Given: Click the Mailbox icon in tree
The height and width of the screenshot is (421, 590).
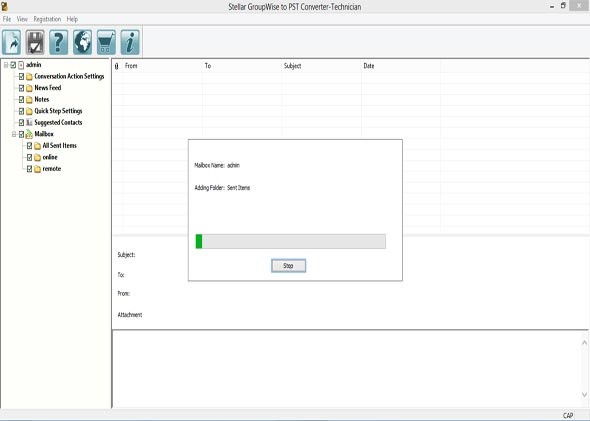Looking at the screenshot, I should (29, 134).
